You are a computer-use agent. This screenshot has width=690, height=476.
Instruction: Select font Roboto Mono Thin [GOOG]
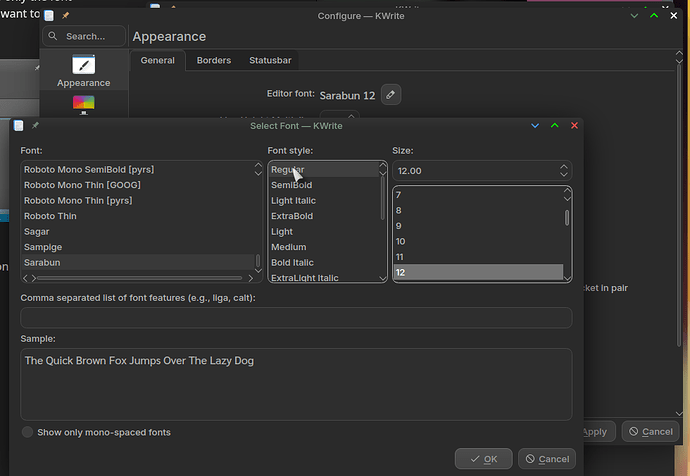click(138, 185)
